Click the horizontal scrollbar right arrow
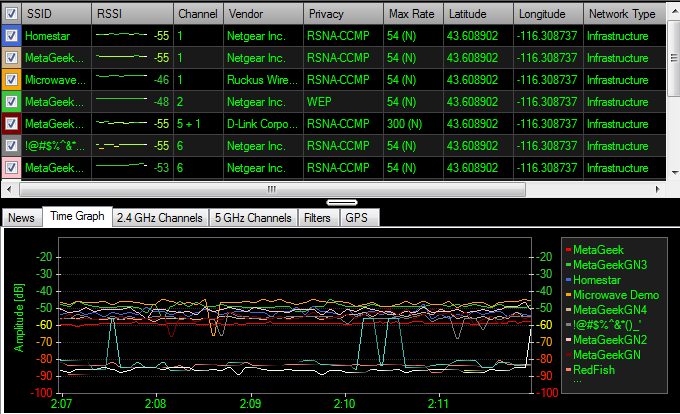 pyautogui.click(x=657, y=189)
